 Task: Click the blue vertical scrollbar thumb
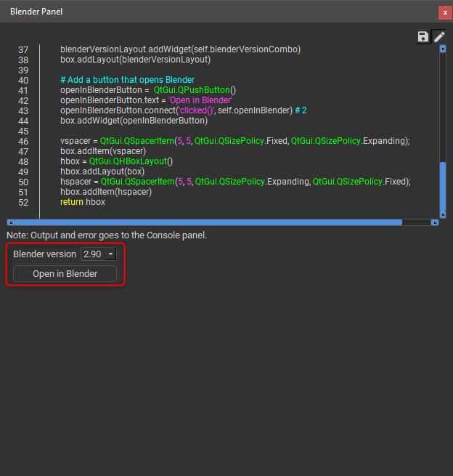pyautogui.click(x=443, y=185)
